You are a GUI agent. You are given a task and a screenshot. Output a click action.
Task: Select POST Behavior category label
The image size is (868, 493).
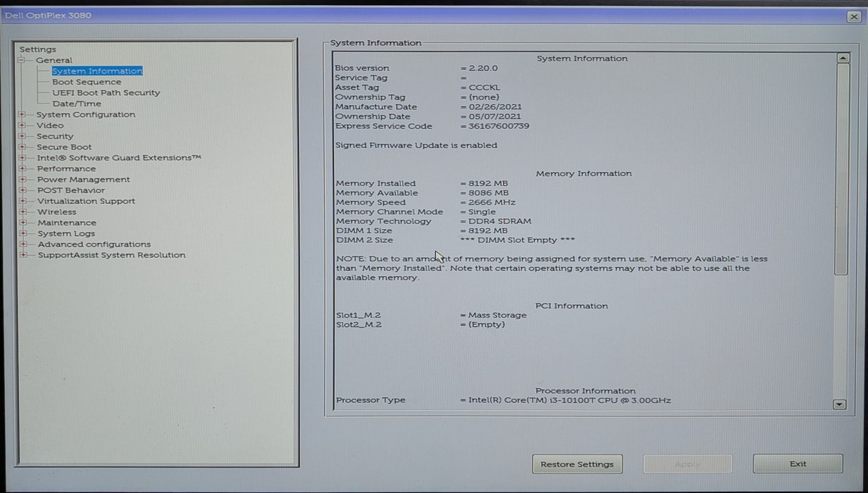click(x=71, y=190)
